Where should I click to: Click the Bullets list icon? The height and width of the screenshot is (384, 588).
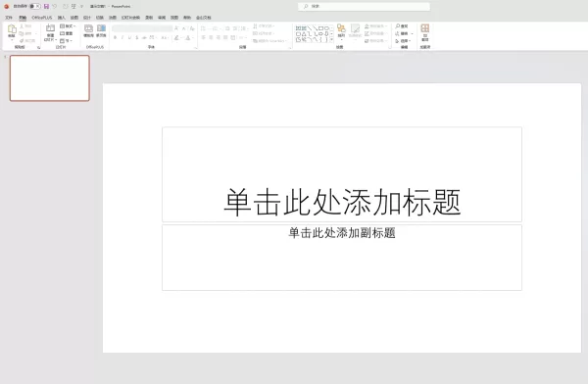pos(203,28)
